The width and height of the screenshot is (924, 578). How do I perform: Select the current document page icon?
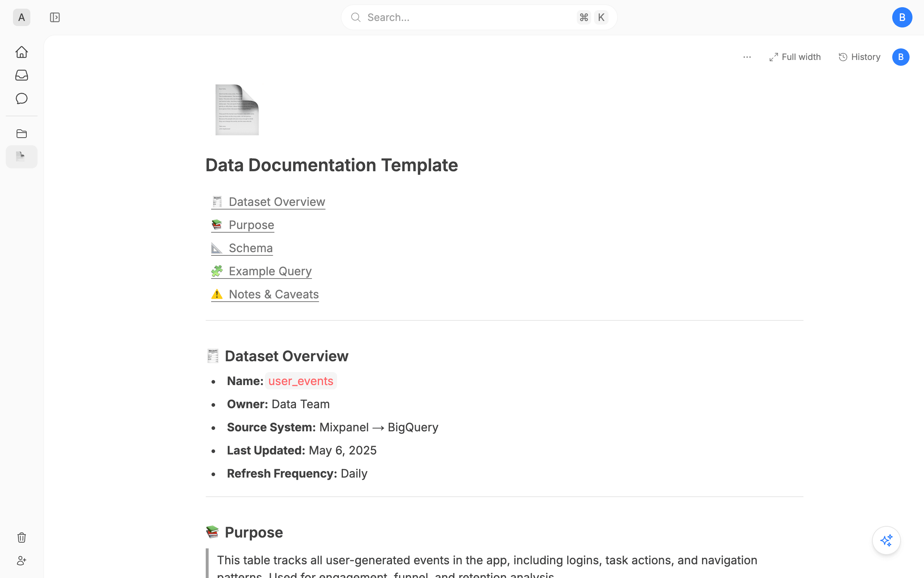21,157
